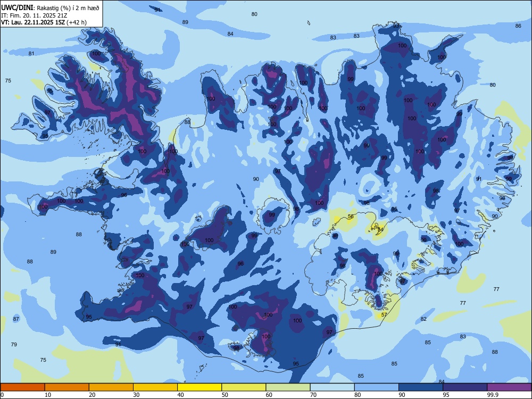This screenshot has height=399, width=532.
Task: Click the map value '86' in the top-right corner
Action: pos(518,26)
